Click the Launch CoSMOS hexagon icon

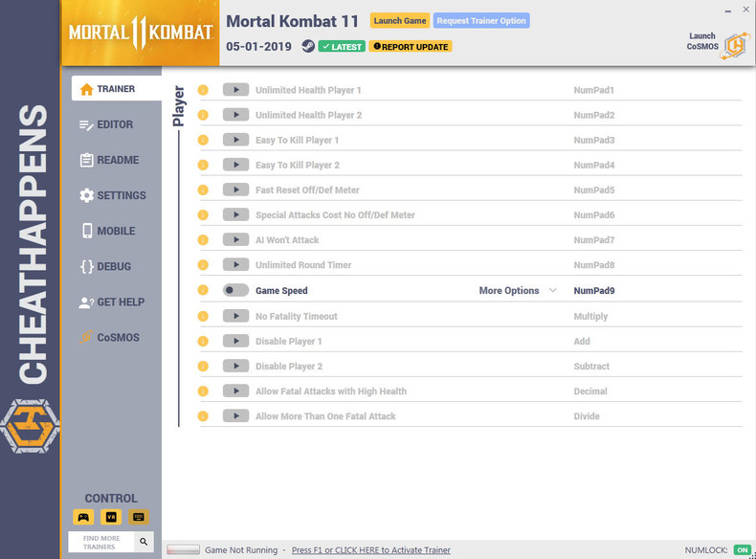coord(735,46)
